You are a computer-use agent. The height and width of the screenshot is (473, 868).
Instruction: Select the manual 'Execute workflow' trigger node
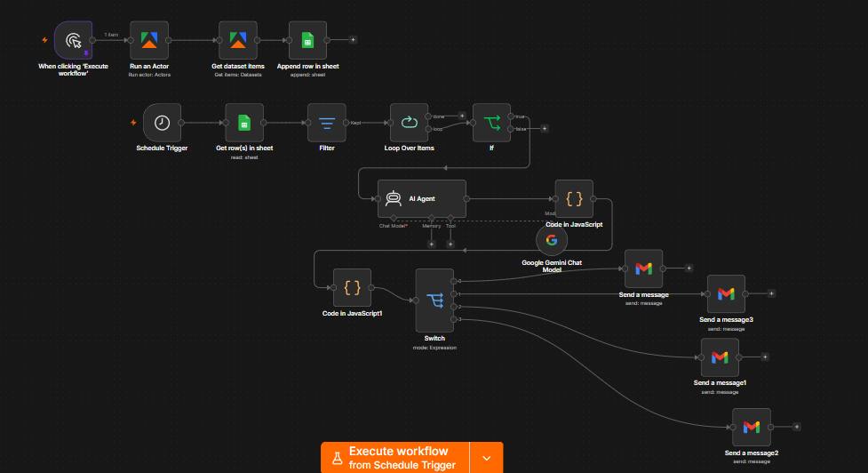(73, 40)
